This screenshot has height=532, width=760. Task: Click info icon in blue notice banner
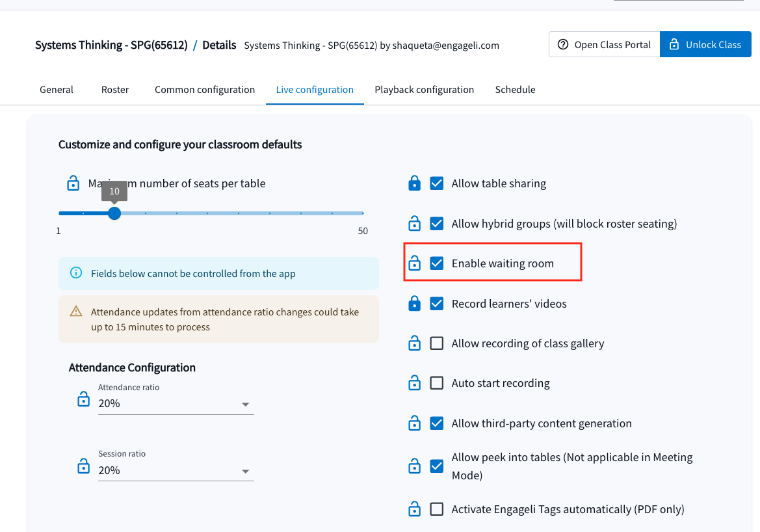click(76, 273)
